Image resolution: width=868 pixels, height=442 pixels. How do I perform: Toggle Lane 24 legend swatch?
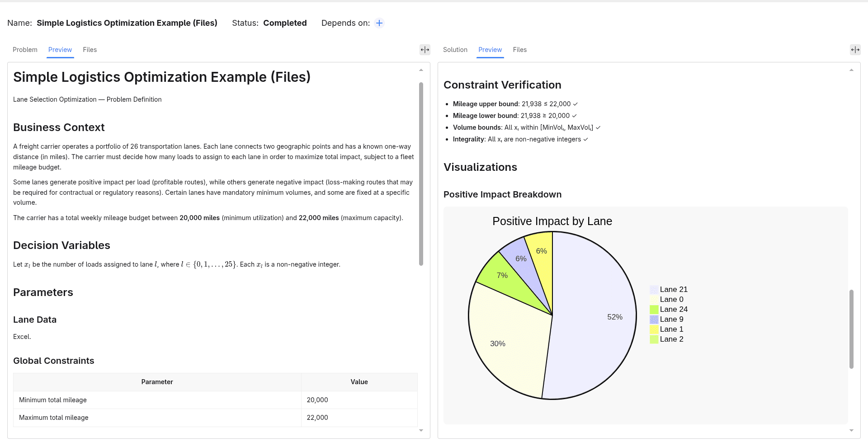point(654,310)
